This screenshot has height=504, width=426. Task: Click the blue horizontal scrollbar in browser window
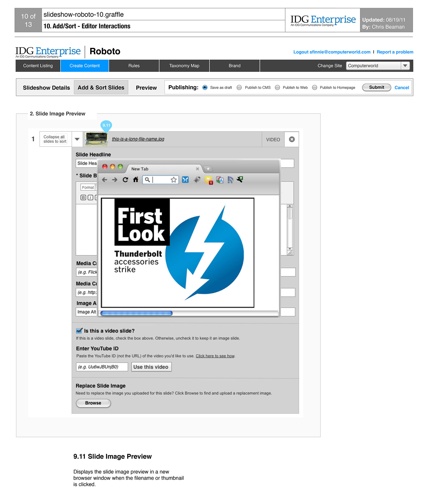[136, 313]
